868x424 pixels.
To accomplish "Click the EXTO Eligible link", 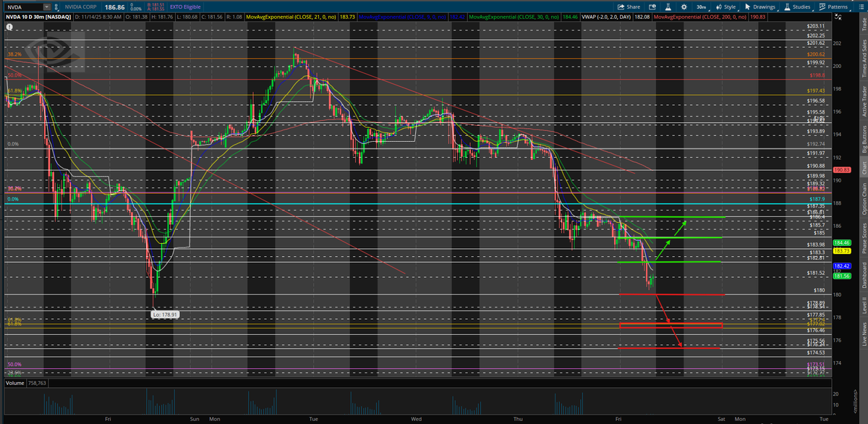I will coord(184,7).
